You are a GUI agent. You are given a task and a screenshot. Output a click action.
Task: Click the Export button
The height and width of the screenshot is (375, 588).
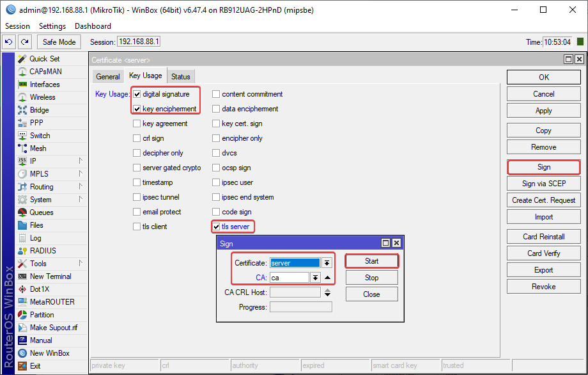(x=544, y=270)
